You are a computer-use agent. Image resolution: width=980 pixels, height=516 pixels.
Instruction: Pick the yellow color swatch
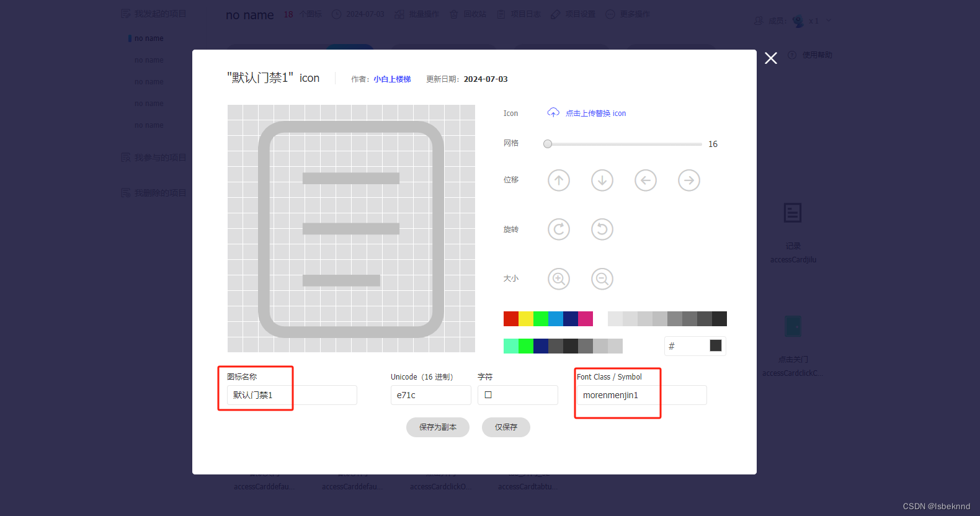[526, 319]
